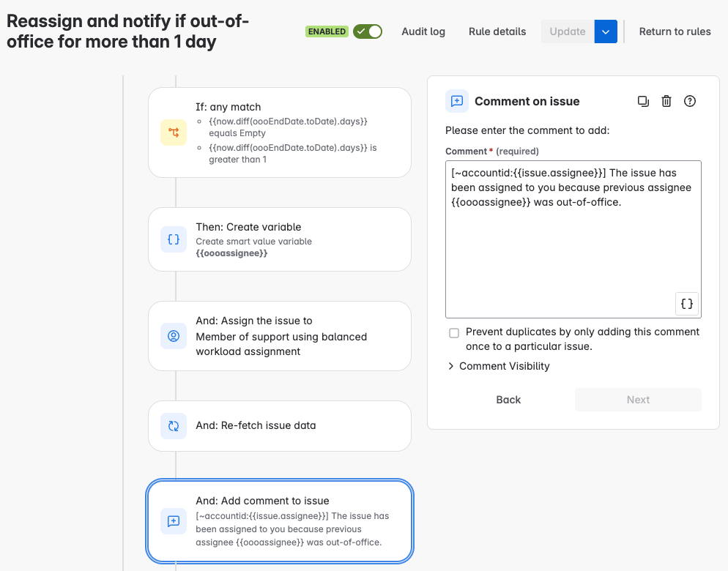Click the Re-fetch issue data refresh icon
This screenshot has height=571, width=728.
pyautogui.click(x=174, y=426)
